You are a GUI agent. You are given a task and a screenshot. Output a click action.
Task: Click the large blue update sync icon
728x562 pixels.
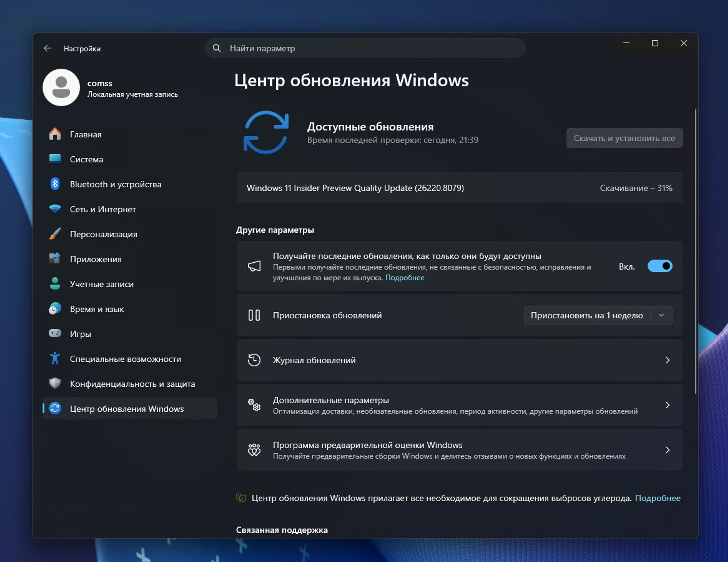266,132
